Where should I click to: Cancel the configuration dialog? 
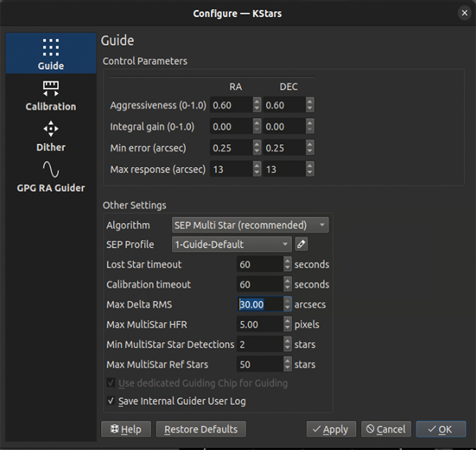(386, 430)
